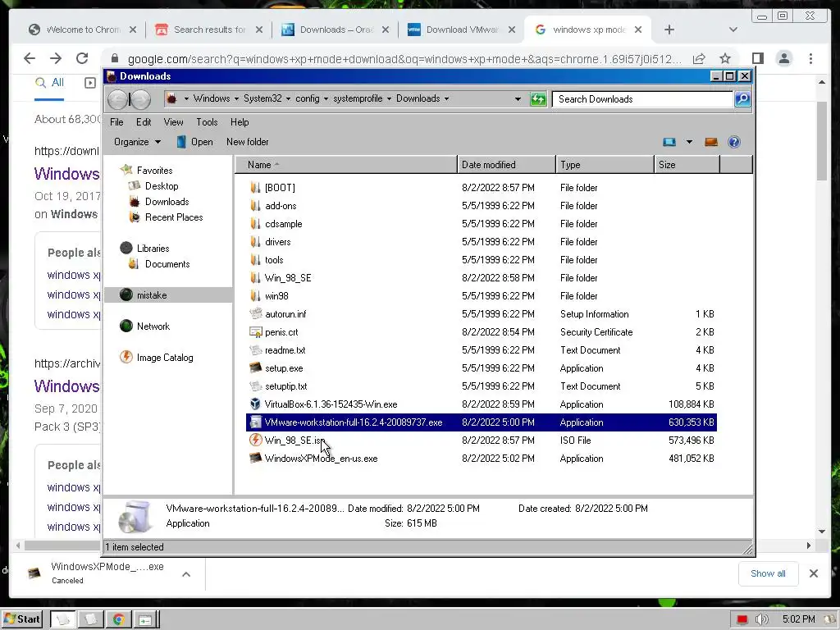This screenshot has height=630, width=840.
Task: Select the WindowsXPMode_en-us.exe file icon
Action: click(x=256, y=459)
